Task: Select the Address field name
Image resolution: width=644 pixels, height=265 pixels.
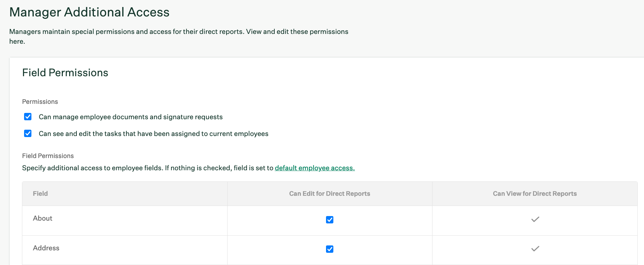Action: [x=46, y=248]
